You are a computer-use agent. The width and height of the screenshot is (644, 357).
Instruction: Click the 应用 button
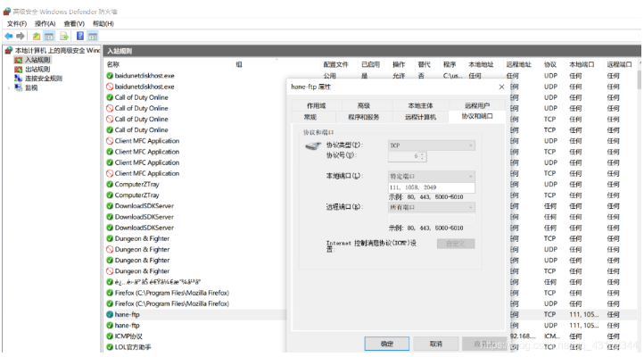[x=483, y=344]
